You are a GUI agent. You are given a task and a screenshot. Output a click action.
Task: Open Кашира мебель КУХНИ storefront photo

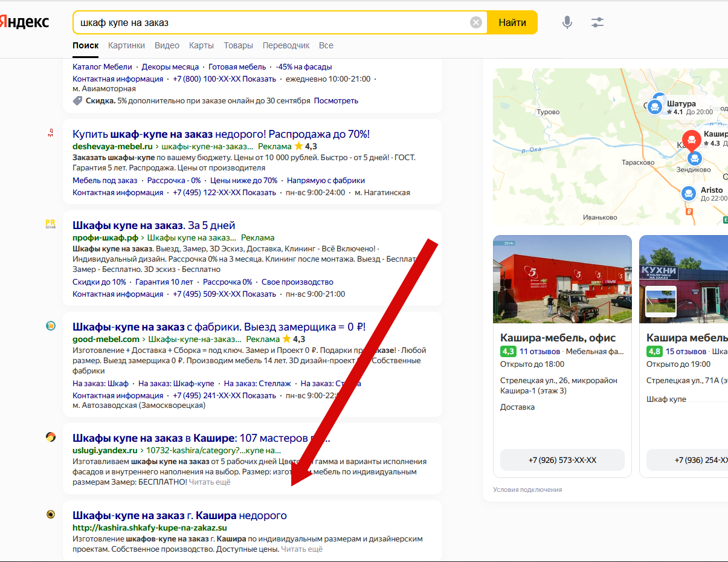tap(684, 279)
